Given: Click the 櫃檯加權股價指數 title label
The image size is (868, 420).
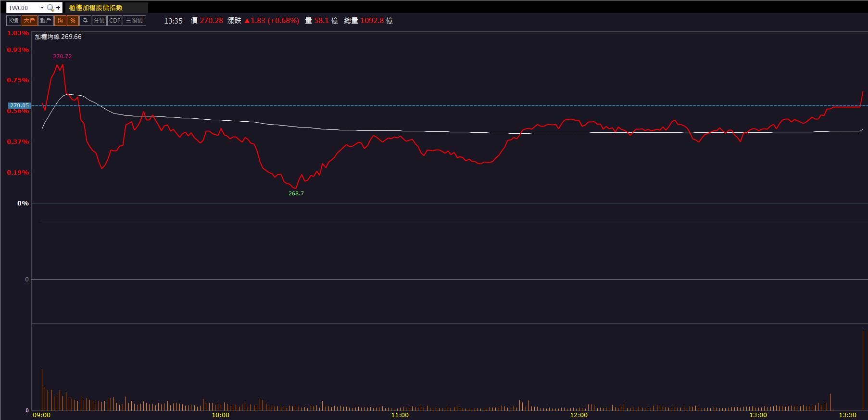Looking at the screenshot, I should click(x=96, y=8).
